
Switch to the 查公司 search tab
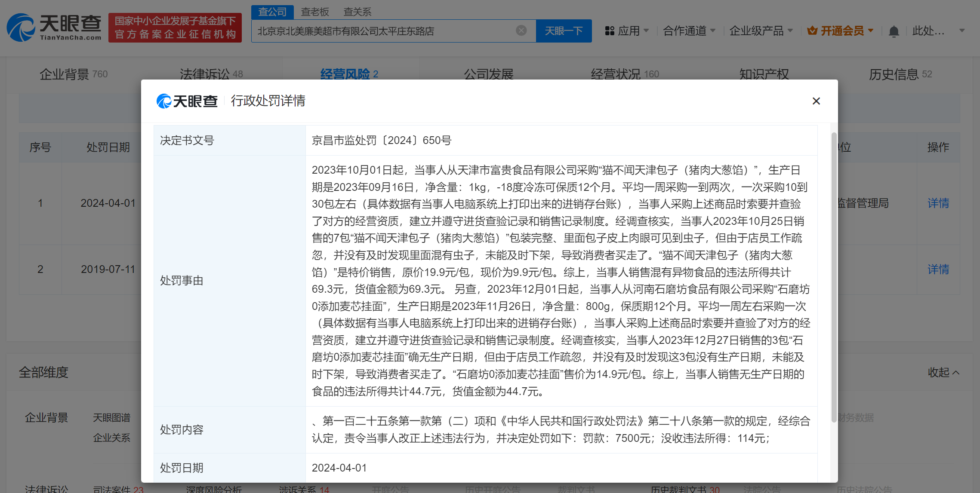tap(272, 12)
